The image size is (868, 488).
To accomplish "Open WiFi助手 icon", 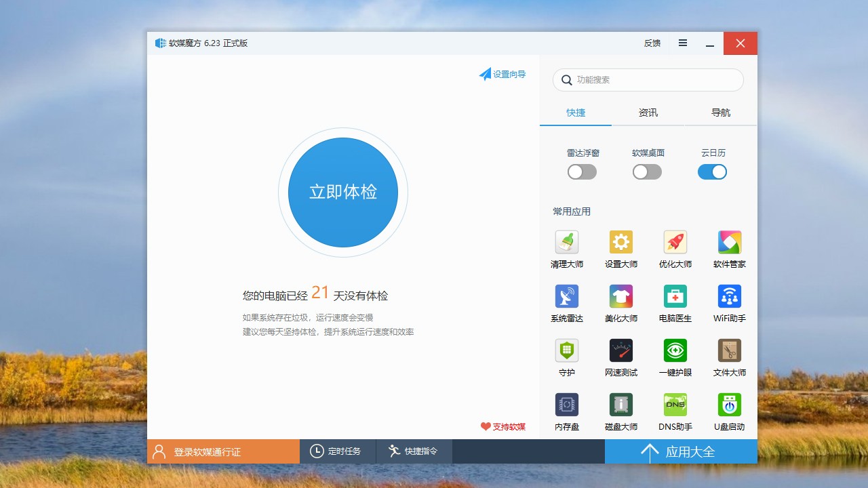I will (x=730, y=296).
